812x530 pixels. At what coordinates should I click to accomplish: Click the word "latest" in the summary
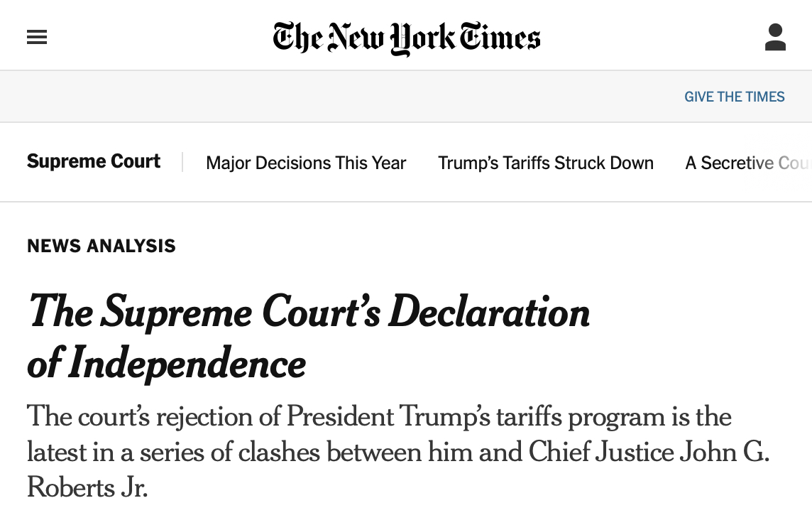pos(55,453)
